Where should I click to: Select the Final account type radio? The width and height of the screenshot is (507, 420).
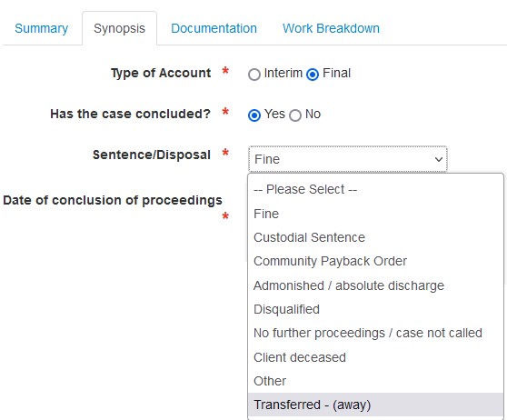(x=313, y=75)
